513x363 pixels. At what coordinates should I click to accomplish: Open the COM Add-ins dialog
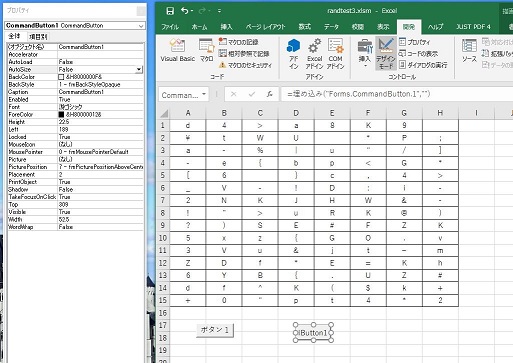(335, 54)
